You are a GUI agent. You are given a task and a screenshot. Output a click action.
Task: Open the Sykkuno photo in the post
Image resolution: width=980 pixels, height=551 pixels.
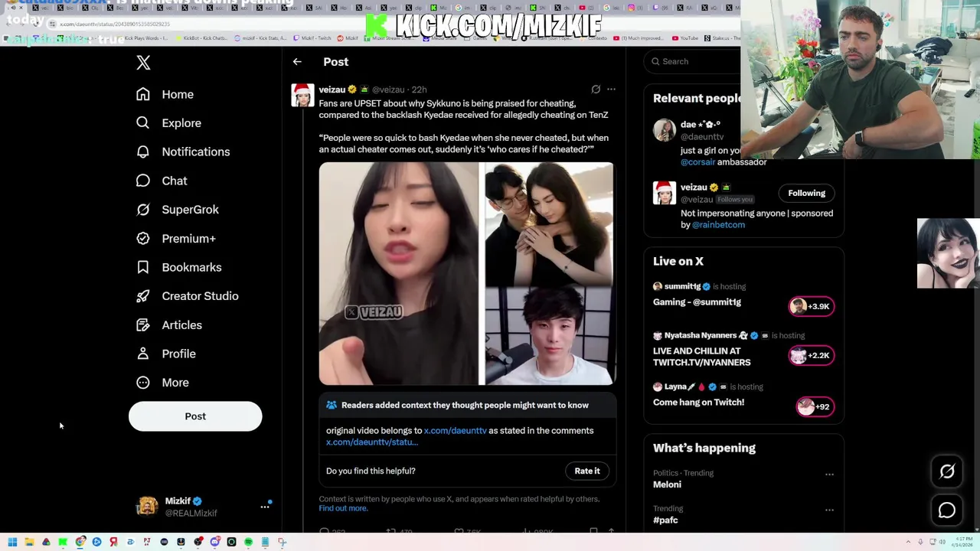coord(549,337)
